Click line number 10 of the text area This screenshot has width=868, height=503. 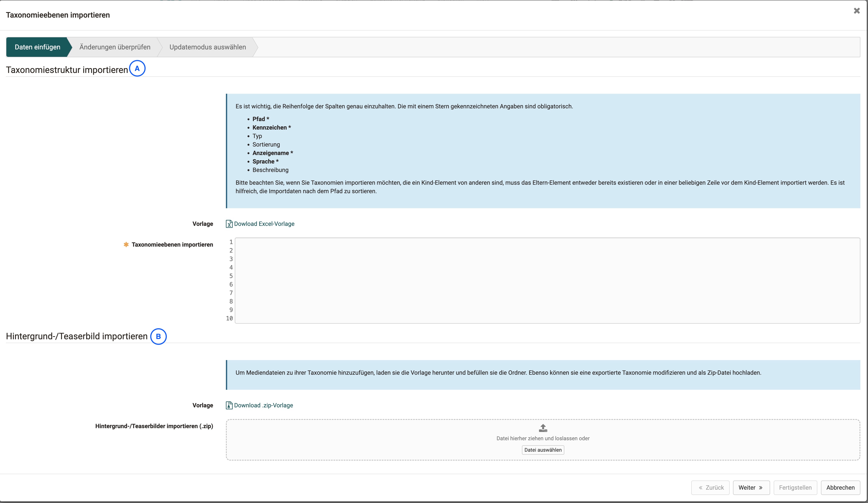[x=230, y=319]
